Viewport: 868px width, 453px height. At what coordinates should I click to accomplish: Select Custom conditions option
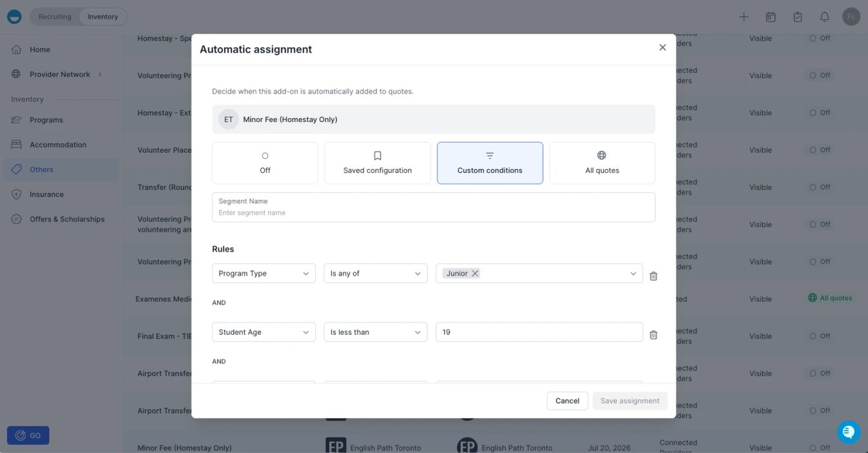tap(490, 163)
